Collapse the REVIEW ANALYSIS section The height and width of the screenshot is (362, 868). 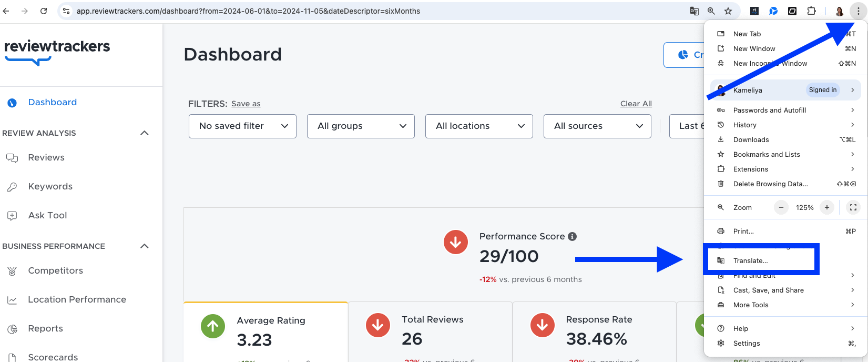coord(145,133)
